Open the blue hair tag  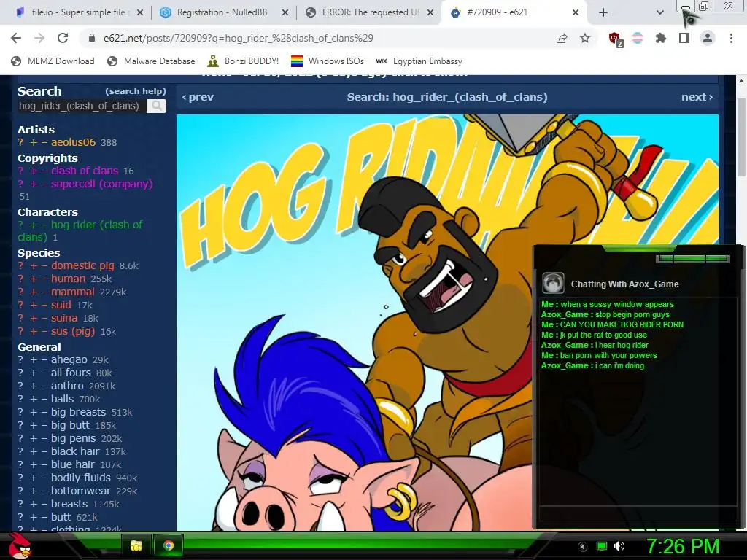click(x=73, y=464)
